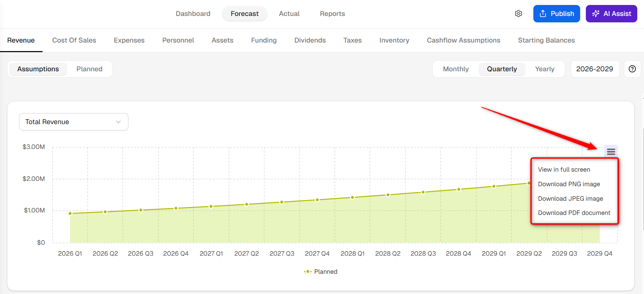Open the 2026-2029 date range selector

pyautogui.click(x=595, y=69)
